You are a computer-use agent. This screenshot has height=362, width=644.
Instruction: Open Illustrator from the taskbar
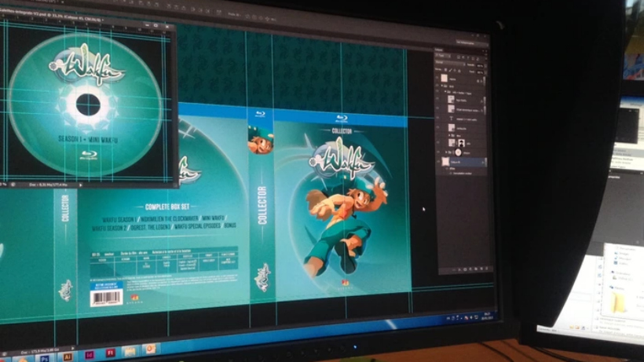(68, 357)
